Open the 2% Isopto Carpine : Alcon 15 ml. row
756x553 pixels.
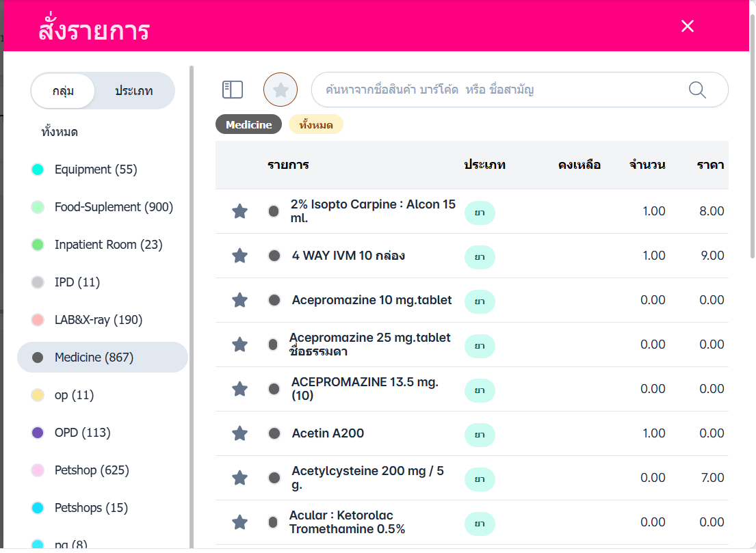tap(471, 211)
